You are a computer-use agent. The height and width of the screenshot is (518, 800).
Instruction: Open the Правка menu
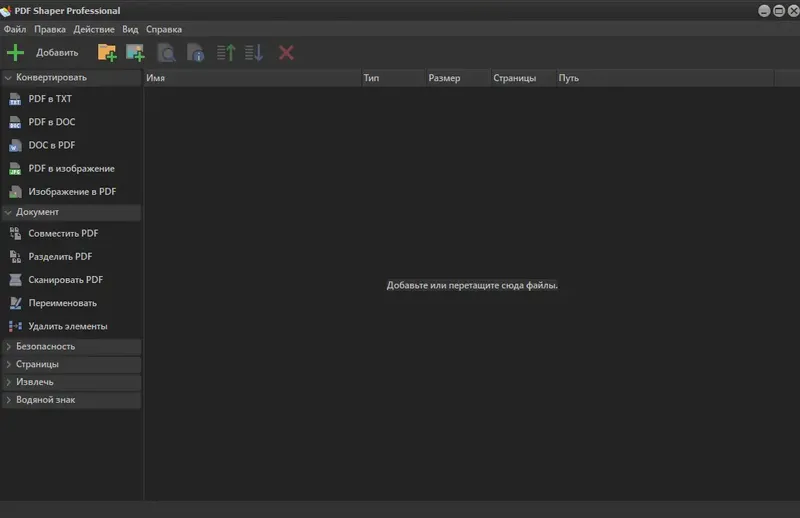49,30
